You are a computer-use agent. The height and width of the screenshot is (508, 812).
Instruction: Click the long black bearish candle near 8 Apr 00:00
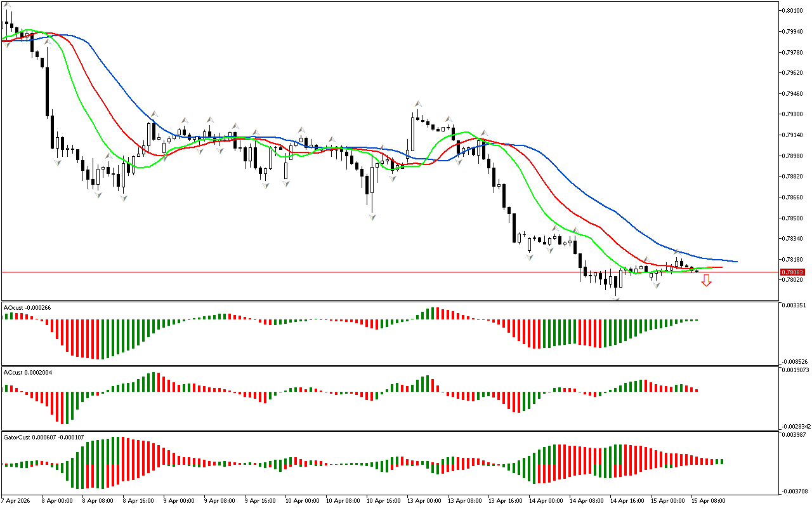[x=47, y=92]
